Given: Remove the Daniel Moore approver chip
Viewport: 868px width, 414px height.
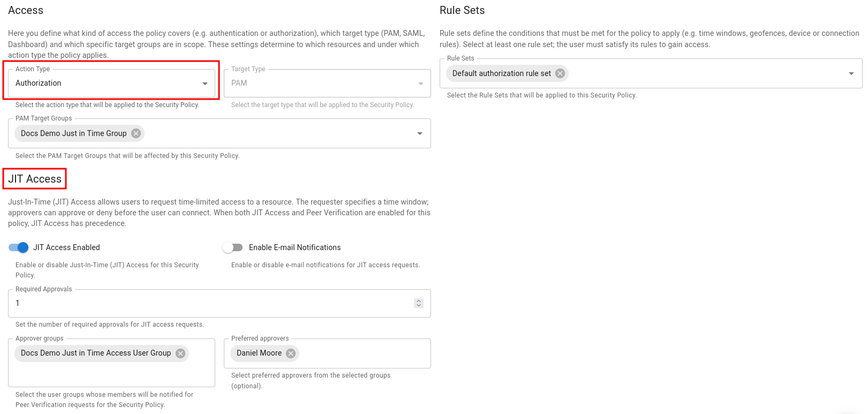Looking at the screenshot, I should [x=291, y=353].
